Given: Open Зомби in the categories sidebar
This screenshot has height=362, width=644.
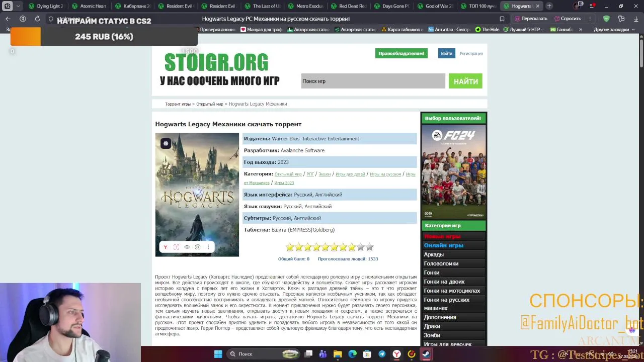Looking at the screenshot, I should tap(432, 335).
